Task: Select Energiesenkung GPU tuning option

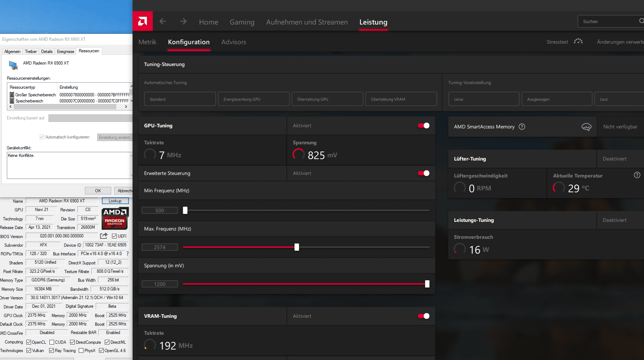Action: pyautogui.click(x=254, y=99)
